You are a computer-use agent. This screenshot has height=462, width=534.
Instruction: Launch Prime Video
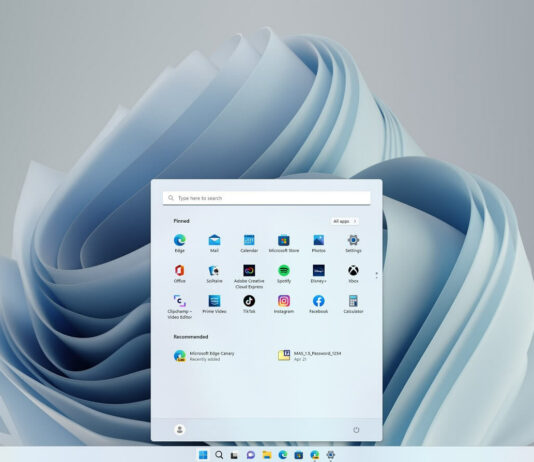214,304
